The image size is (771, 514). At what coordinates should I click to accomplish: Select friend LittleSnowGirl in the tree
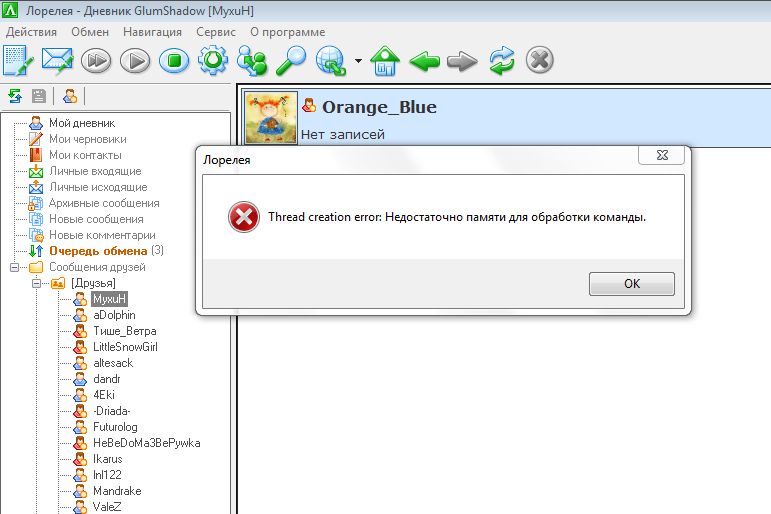click(124, 347)
